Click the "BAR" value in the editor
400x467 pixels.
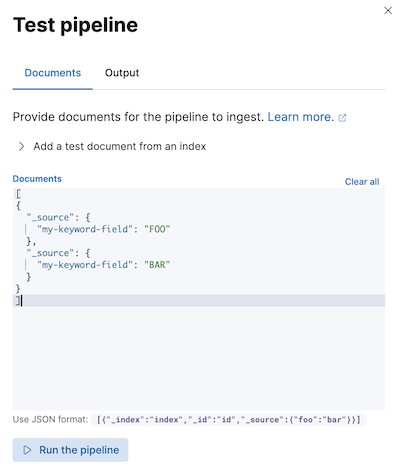tap(157, 265)
